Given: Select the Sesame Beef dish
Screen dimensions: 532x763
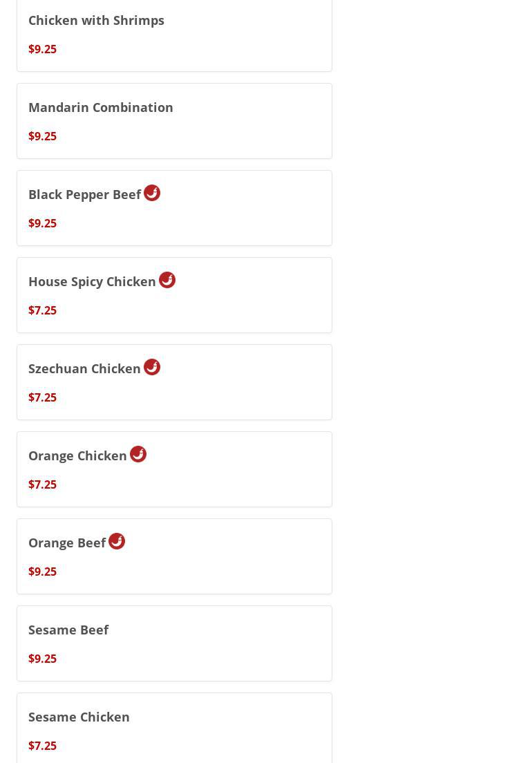Looking at the screenshot, I should click(68, 630).
